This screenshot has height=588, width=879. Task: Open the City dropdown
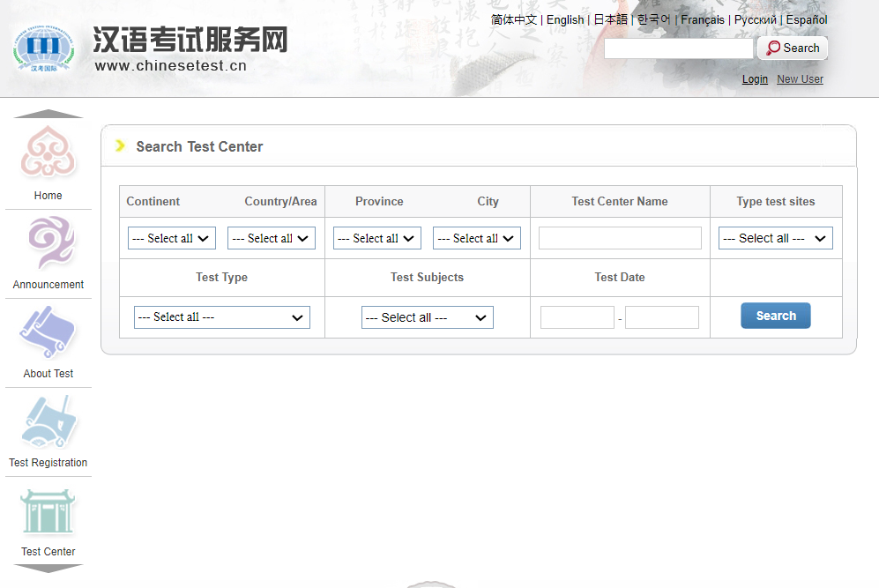coord(477,238)
